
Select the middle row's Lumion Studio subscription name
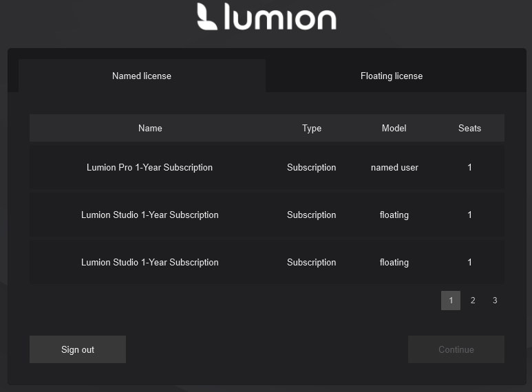pyautogui.click(x=149, y=215)
